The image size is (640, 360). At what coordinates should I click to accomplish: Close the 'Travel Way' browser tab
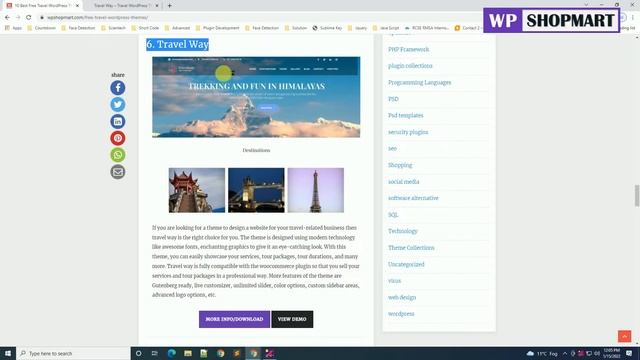[157, 6]
